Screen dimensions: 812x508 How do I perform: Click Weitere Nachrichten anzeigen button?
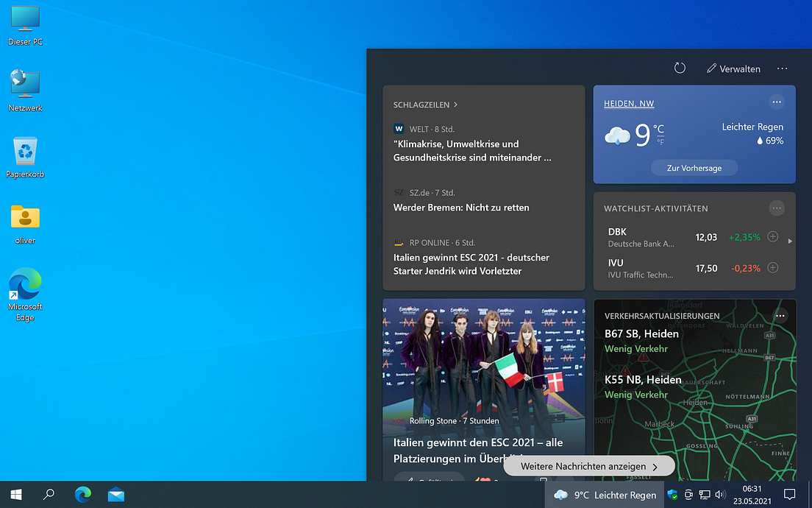[589, 466]
